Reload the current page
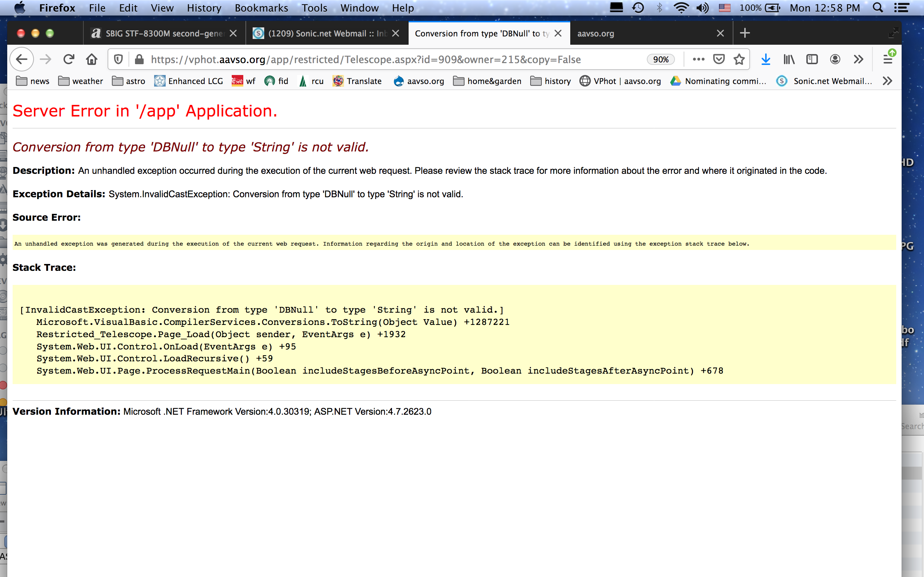This screenshot has height=577, width=924. [69, 60]
